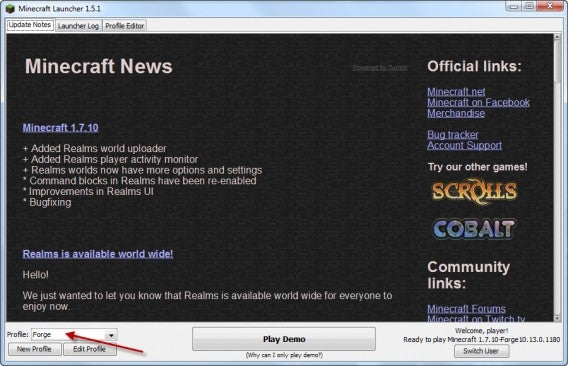Click the Forge profile selection field
The width and height of the screenshot is (568, 366).
pos(74,335)
